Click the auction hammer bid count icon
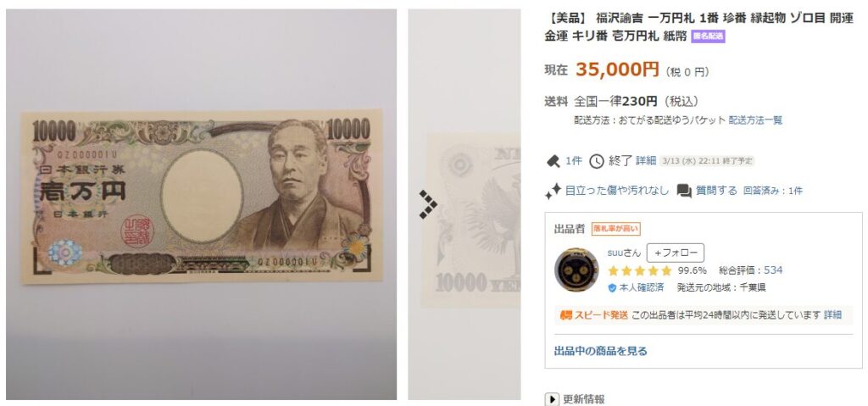The width and height of the screenshot is (868, 406). (x=553, y=161)
